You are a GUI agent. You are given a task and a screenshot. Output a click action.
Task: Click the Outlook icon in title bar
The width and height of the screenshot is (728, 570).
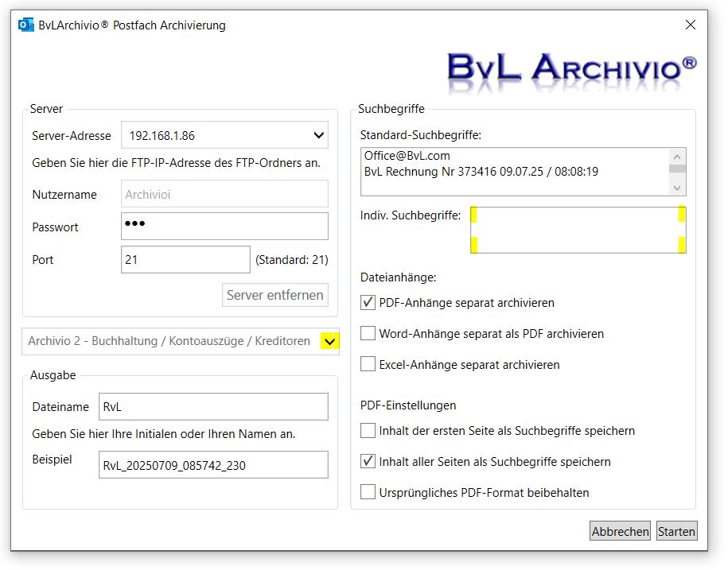pyautogui.click(x=26, y=25)
